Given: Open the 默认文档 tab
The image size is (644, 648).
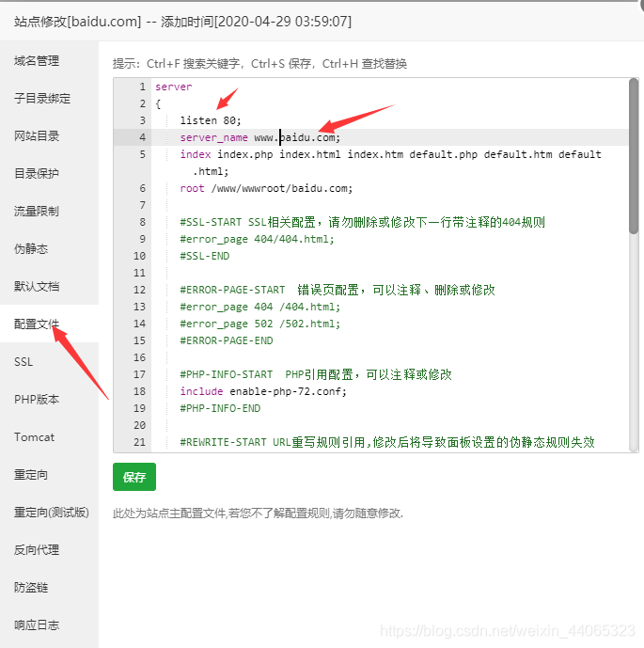Looking at the screenshot, I should point(37,287).
